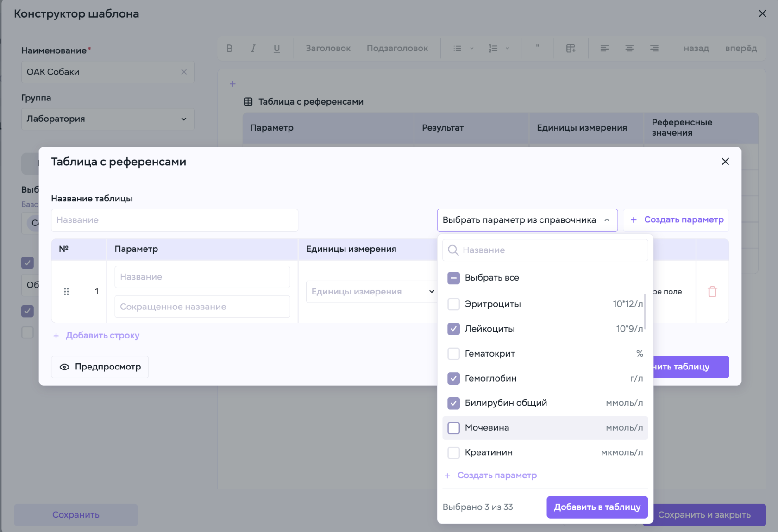Image resolution: width=778 pixels, height=532 pixels.
Task: Focus the Название таблицы input field
Action: (x=175, y=220)
